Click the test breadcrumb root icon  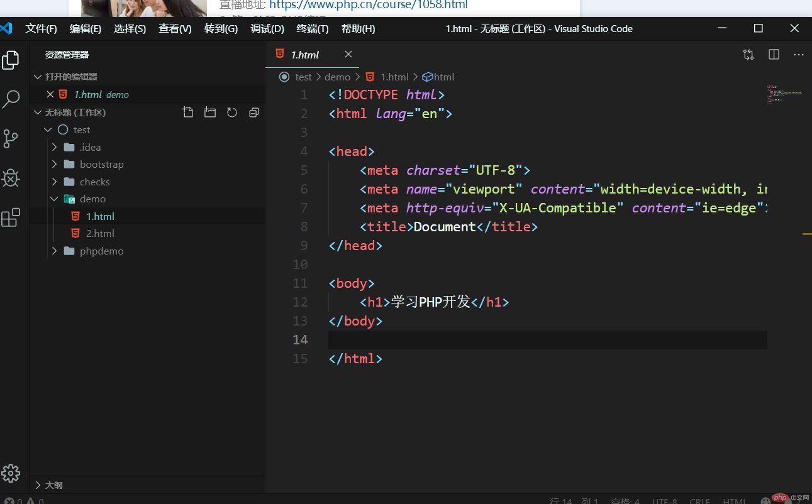point(284,77)
